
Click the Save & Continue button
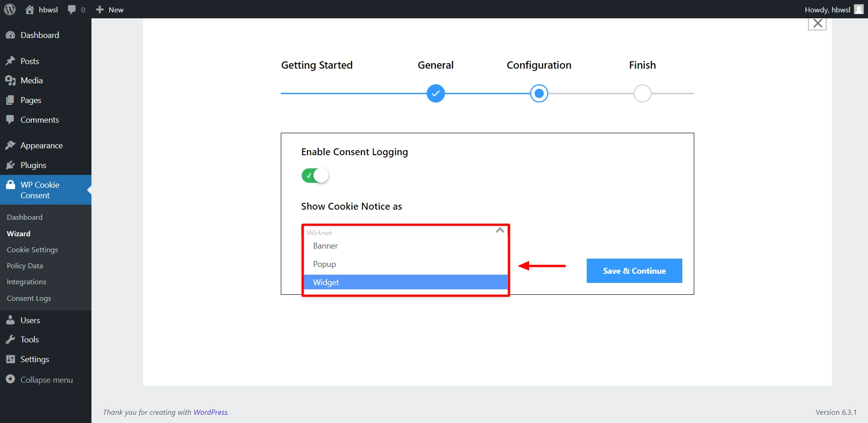634,271
